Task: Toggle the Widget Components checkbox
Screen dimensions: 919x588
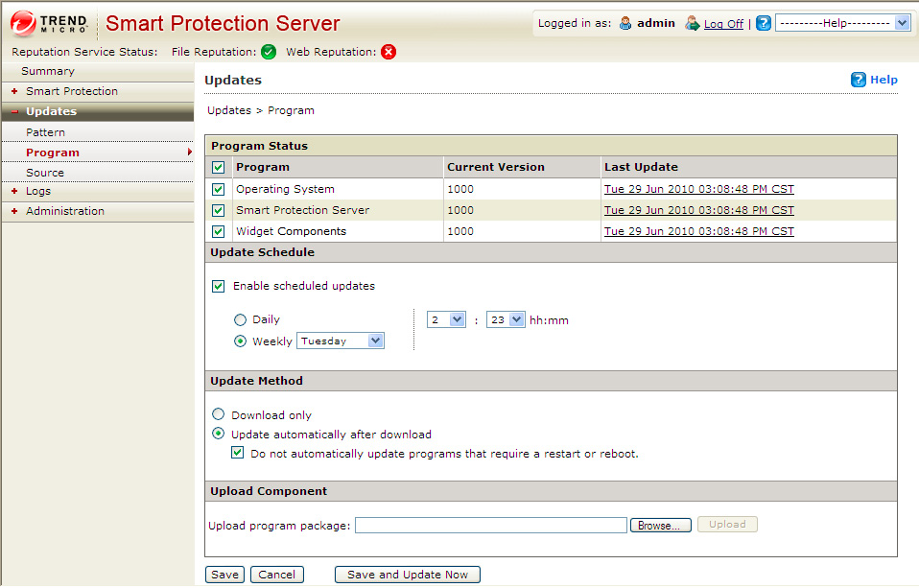Action: click(x=219, y=231)
